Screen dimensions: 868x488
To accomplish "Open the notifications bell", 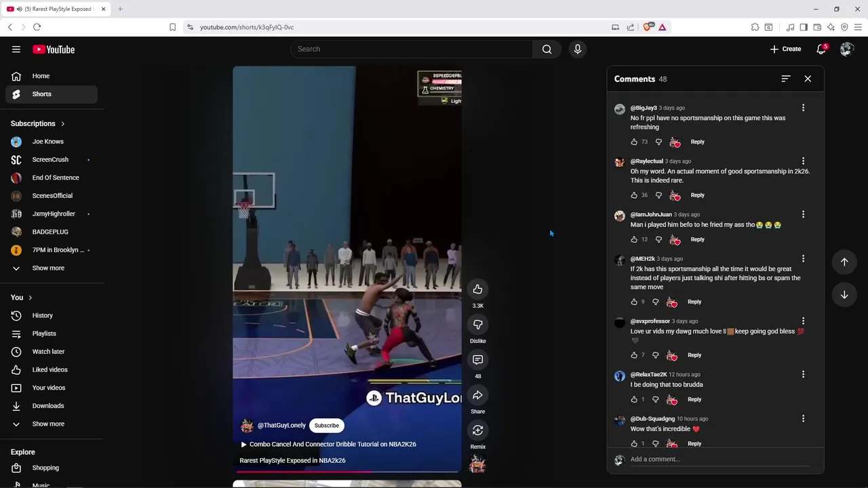I will 821,49.
